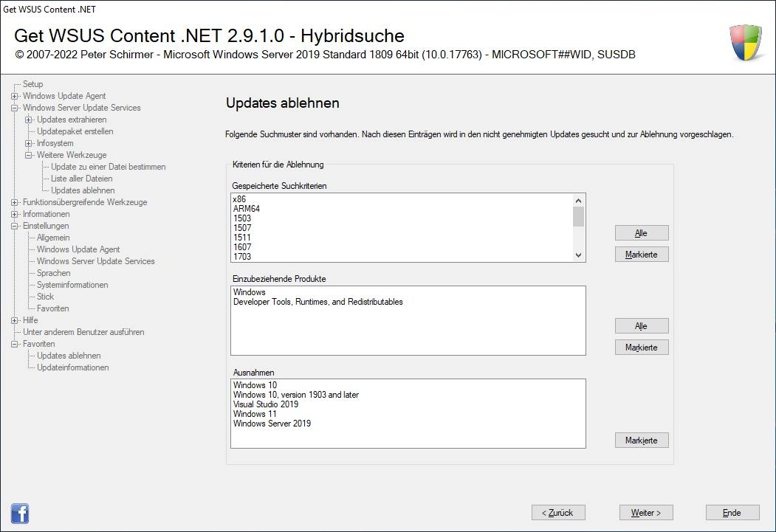Click the search criteria scrollbar thumb
Screen dimensions: 776x532
click(579, 216)
